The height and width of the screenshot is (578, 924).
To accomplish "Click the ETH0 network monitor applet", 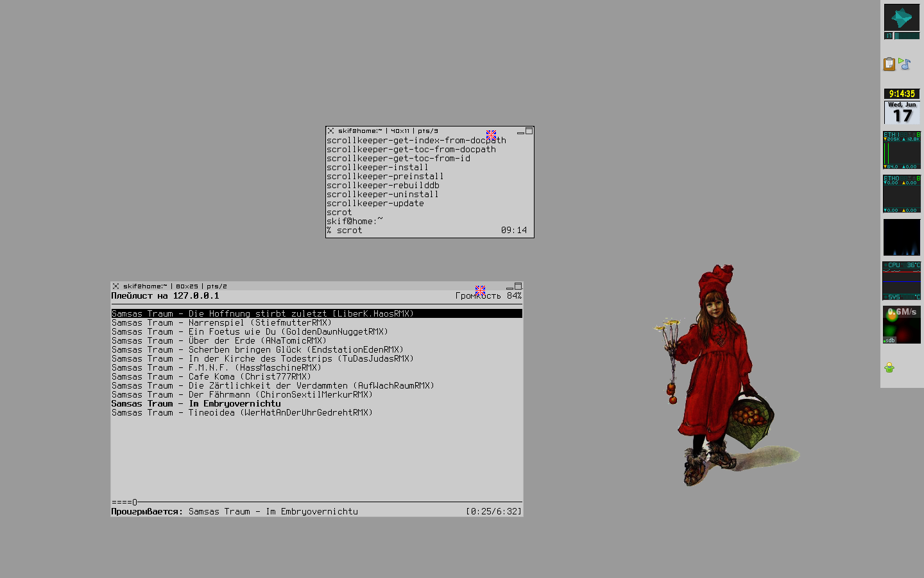I will pyautogui.click(x=902, y=194).
